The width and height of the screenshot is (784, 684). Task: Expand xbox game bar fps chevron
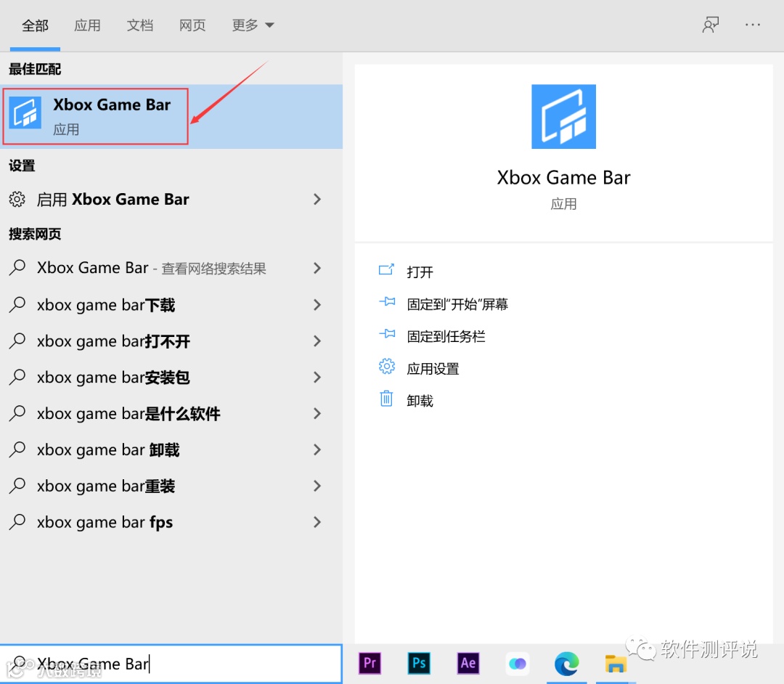(317, 522)
